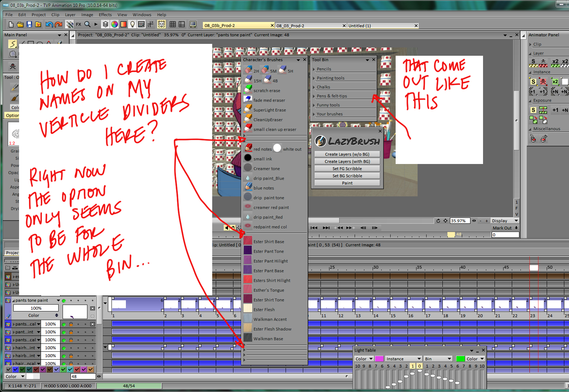Image resolution: width=569 pixels, height=392 pixels.
Task: Open the Project menu
Action: pyautogui.click(x=38, y=15)
